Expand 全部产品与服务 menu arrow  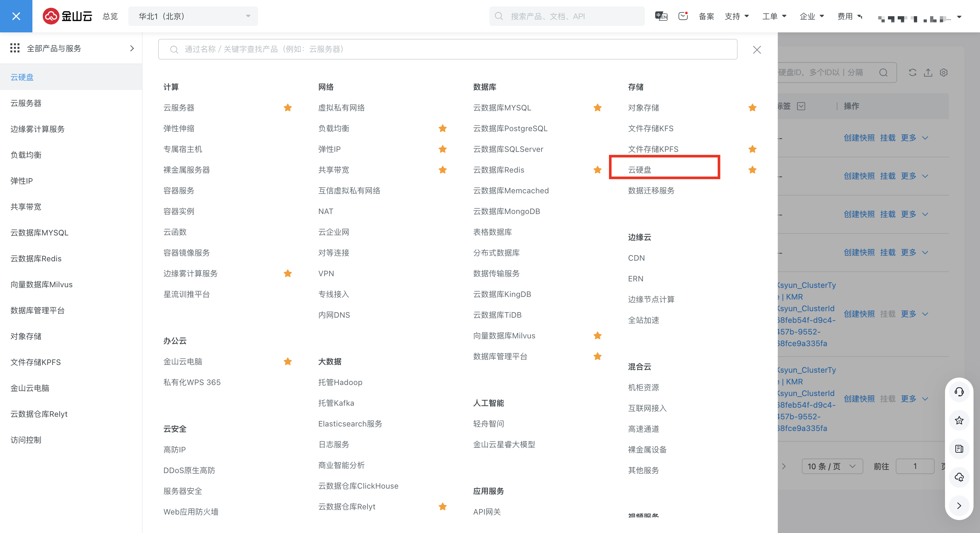coord(132,48)
